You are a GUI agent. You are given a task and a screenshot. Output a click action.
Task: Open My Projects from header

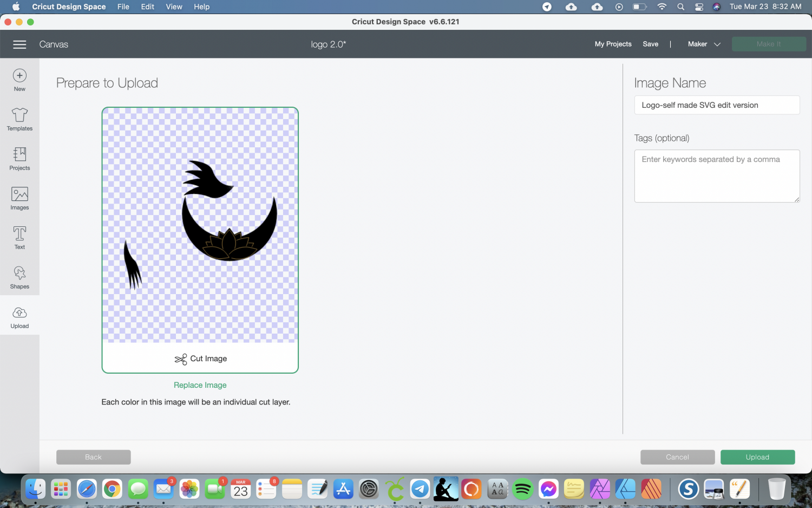tap(613, 44)
